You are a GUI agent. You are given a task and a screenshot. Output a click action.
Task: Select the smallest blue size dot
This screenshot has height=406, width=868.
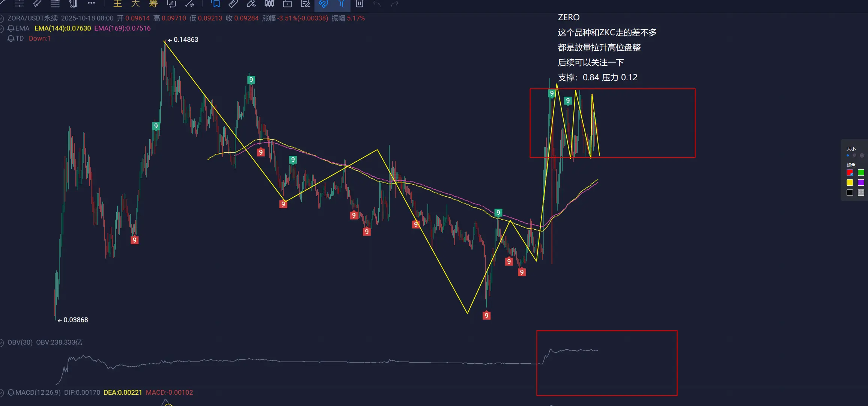(x=848, y=155)
